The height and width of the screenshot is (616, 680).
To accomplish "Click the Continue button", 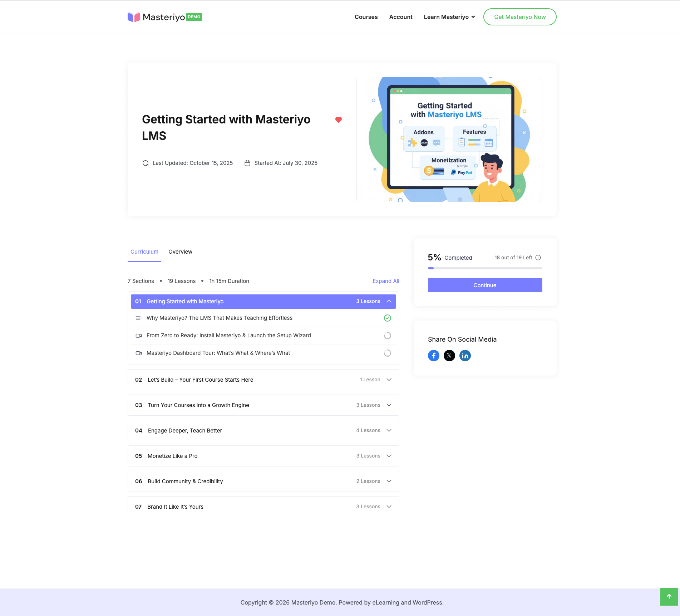I will [x=485, y=285].
